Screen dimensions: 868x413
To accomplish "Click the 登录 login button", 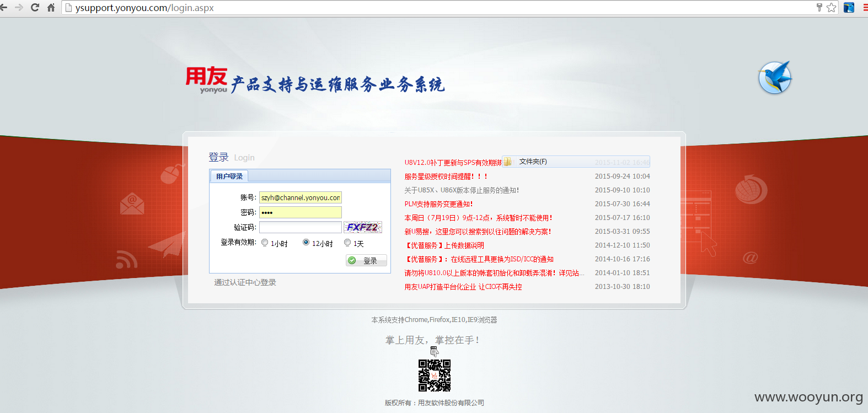I will (x=366, y=260).
